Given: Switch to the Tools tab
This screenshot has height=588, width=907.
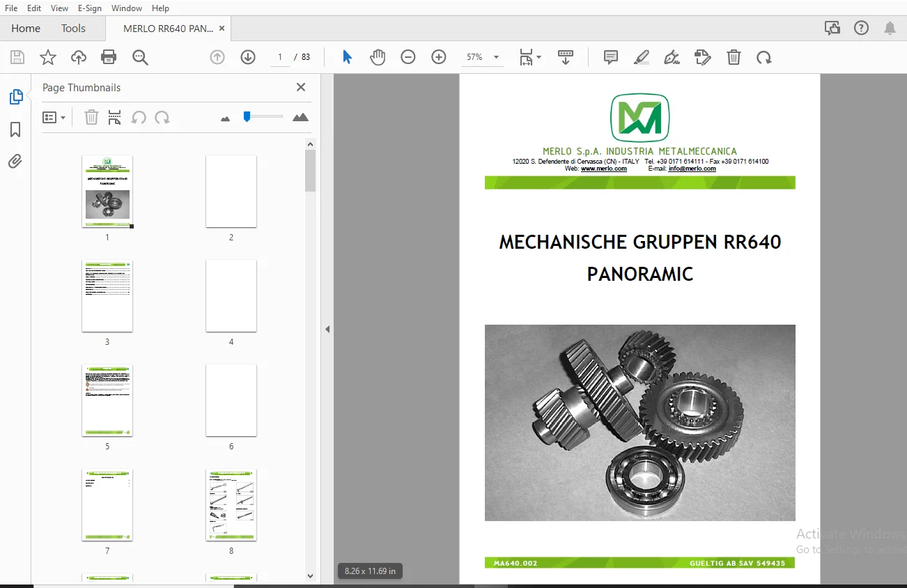Looking at the screenshot, I should tap(73, 29).
